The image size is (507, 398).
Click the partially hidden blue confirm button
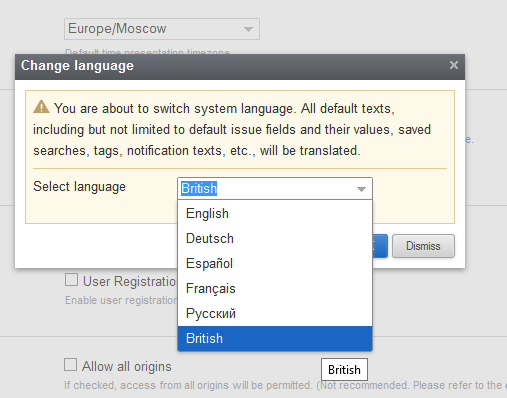click(x=380, y=246)
